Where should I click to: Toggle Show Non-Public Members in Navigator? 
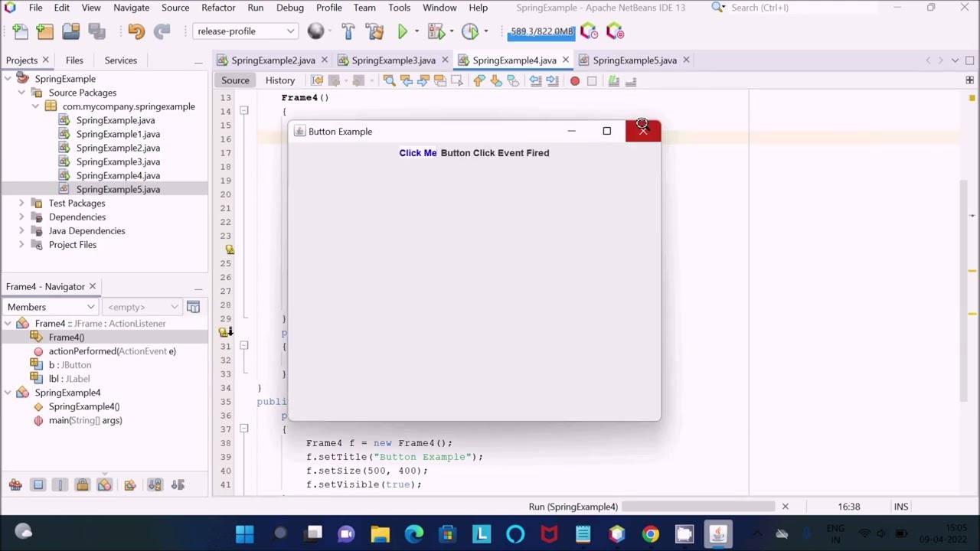pyautogui.click(x=83, y=484)
